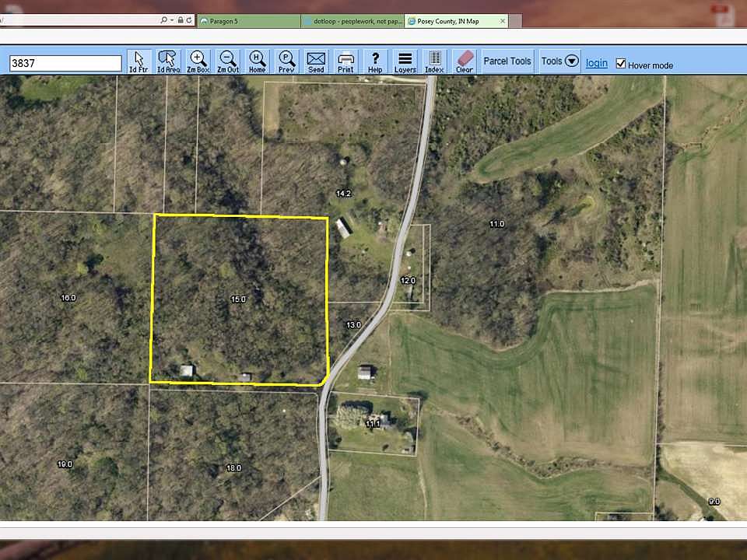Image resolution: width=747 pixels, height=560 pixels.
Task: Uncheck the Hover mode checkbox
Action: point(620,64)
